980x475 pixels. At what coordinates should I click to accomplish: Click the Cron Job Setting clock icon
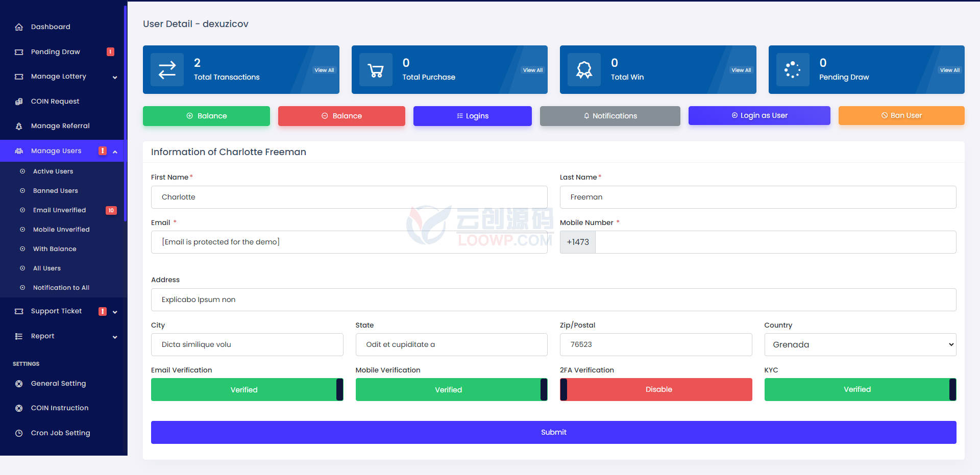[19, 433]
